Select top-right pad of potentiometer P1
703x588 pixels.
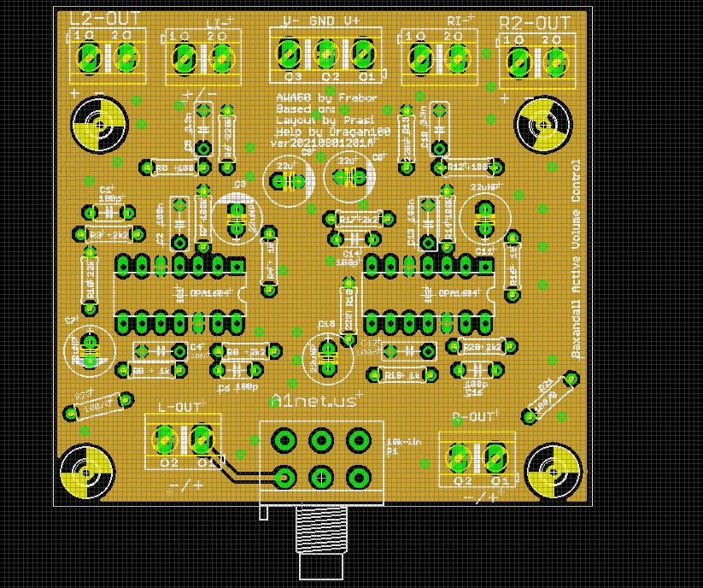(358, 441)
